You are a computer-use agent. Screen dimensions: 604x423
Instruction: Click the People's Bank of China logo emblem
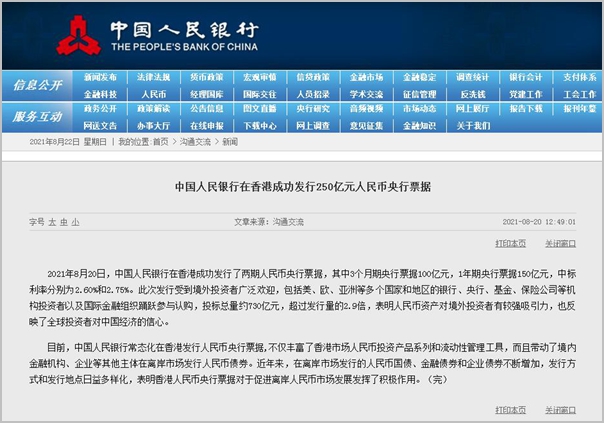(77, 33)
